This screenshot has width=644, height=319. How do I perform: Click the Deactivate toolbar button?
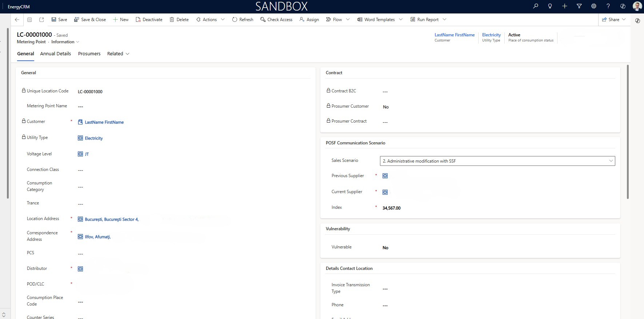149,20
